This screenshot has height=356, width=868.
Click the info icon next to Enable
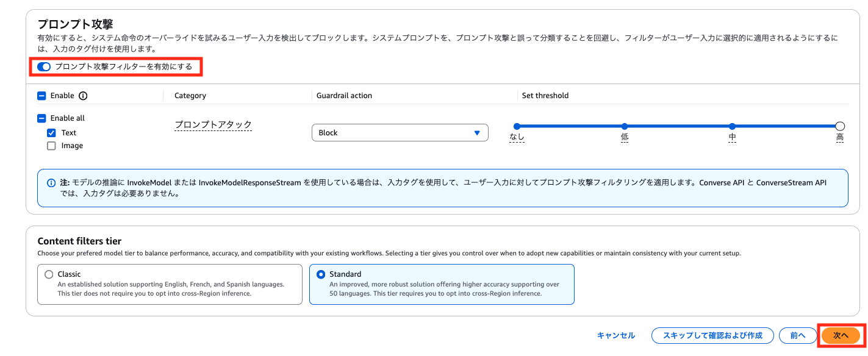(x=84, y=96)
